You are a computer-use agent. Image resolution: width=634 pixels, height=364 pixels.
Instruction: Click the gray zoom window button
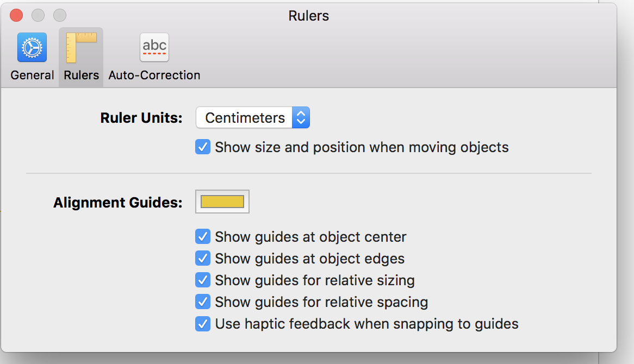click(60, 15)
